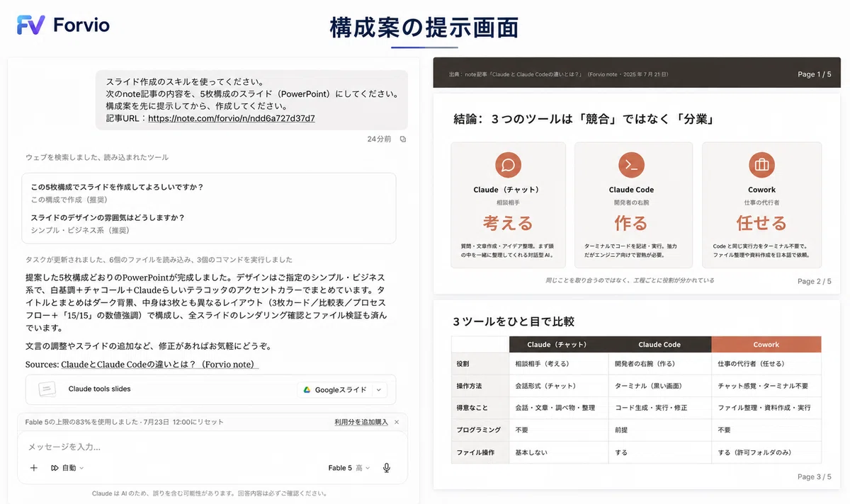Viewport: 850px width, 504px height.
Task: Open the note.com/forvio article URL
Action: coord(232,118)
